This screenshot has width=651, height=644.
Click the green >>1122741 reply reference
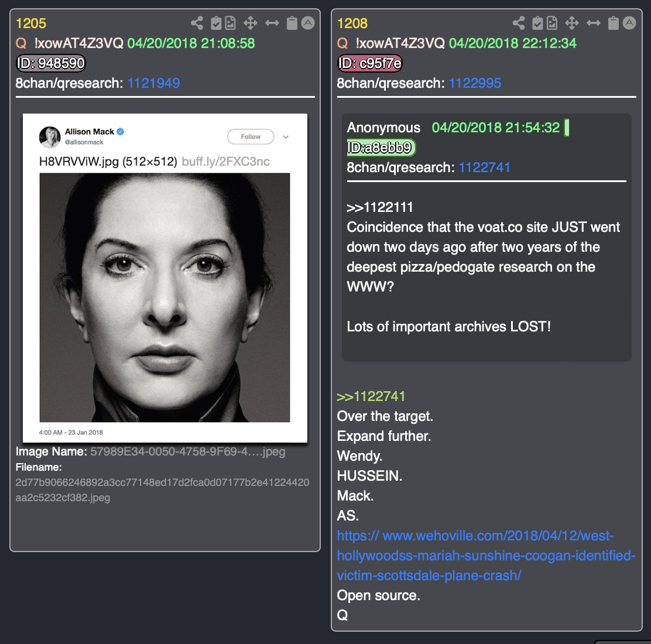tap(371, 396)
